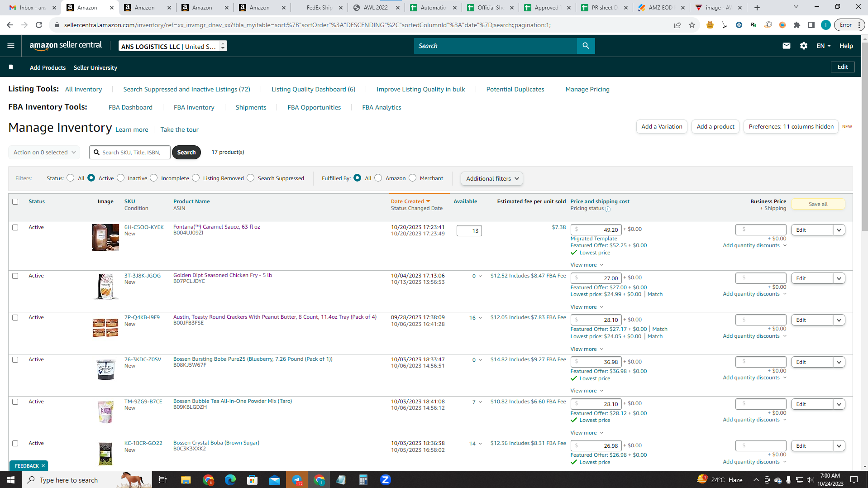Open the EN language dropdown
Screen dimensions: 868x488
823,46
